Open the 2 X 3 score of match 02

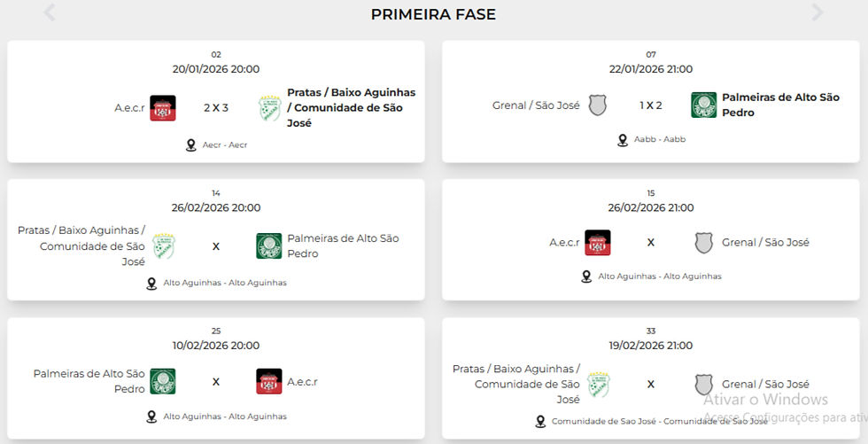click(x=216, y=108)
